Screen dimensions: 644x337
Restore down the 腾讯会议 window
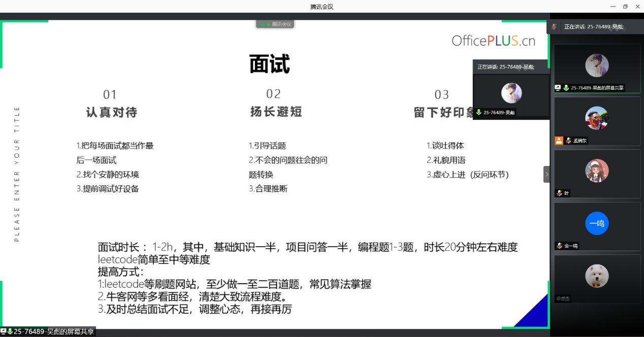pyautogui.click(x=625, y=7)
